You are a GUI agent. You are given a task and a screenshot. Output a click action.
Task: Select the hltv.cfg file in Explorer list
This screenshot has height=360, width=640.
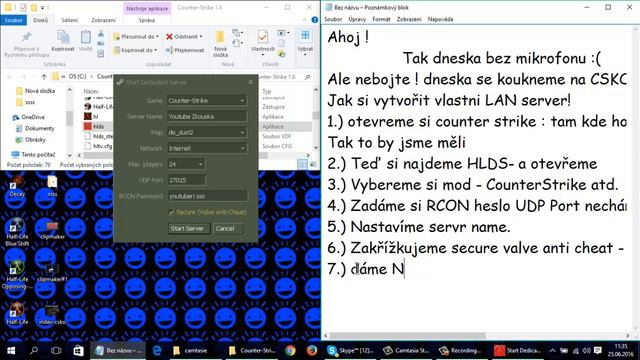(x=98, y=146)
